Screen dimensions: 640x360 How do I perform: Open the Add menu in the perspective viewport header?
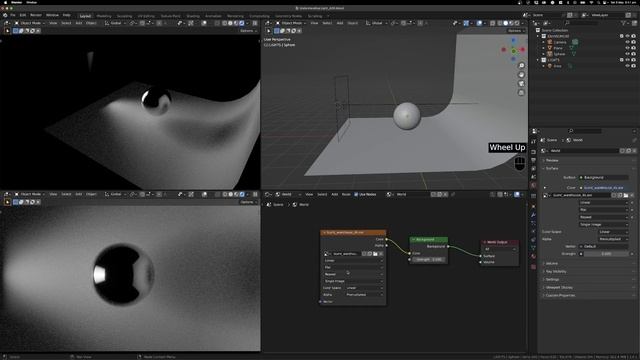[340, 23]
